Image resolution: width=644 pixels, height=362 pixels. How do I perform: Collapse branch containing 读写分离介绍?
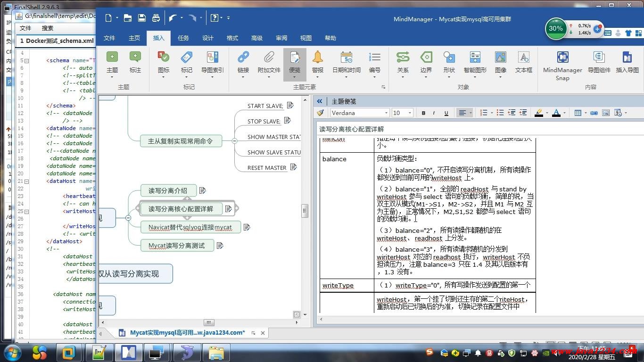click(128, 218)
